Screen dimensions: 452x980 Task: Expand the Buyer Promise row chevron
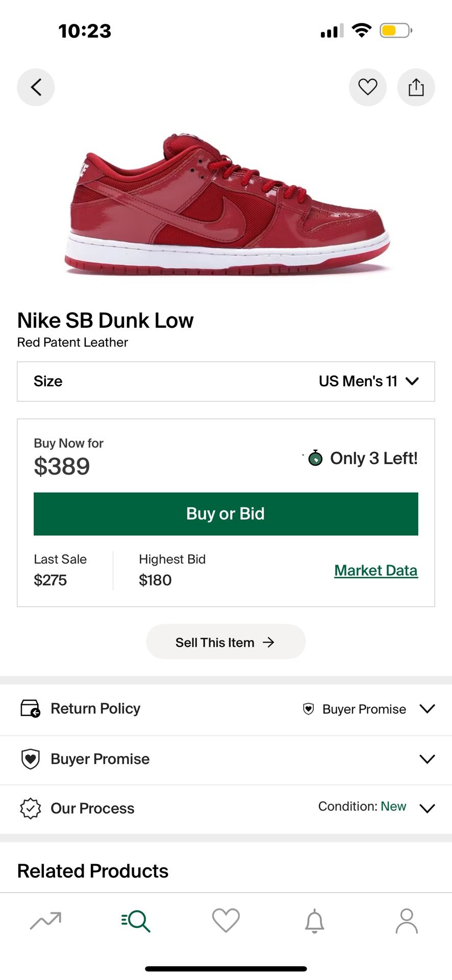(x=427, y=759)
